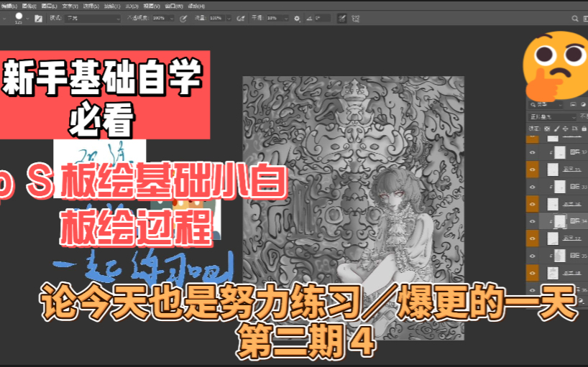Enable pressure for opacity icon
The width and height of the screenshot is (588, 367).
tap(183, 17)
